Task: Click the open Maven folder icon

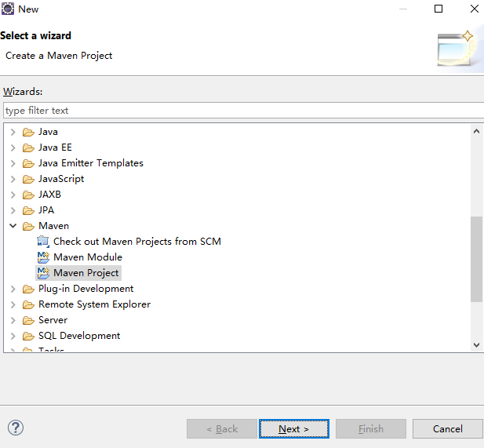Action: coord(28,226)
